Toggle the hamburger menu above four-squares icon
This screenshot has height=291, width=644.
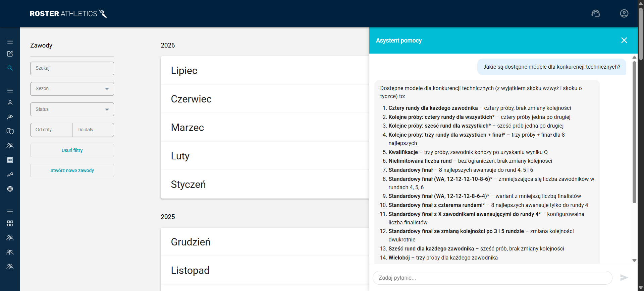(x=10, y=211)
